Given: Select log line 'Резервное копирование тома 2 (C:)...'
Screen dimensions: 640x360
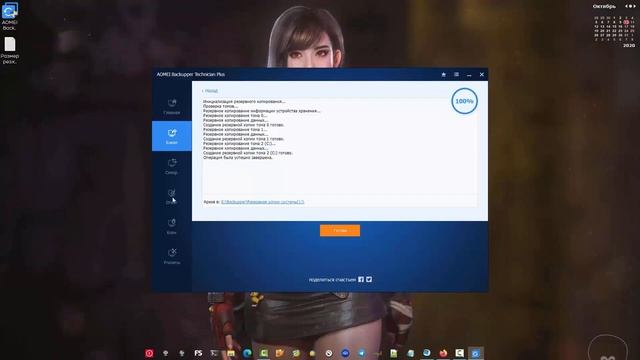Looking at the screenshot, I should (x=239, y=144).
